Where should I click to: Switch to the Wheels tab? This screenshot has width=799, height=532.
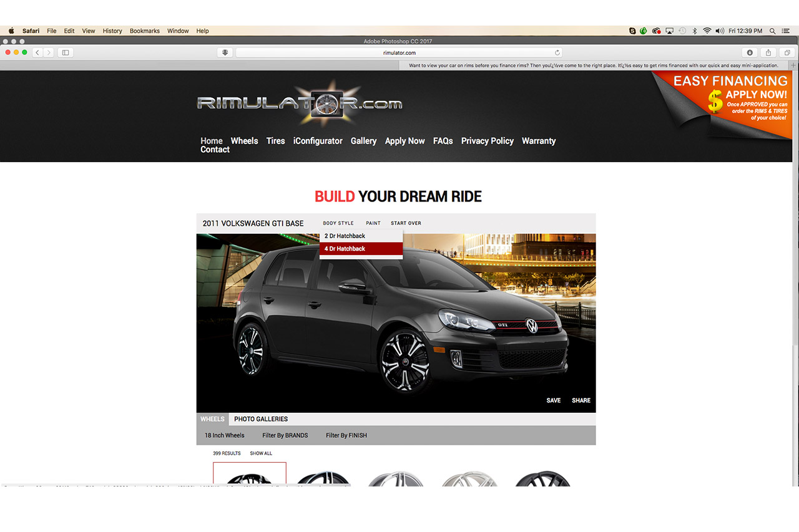[212, 419]
